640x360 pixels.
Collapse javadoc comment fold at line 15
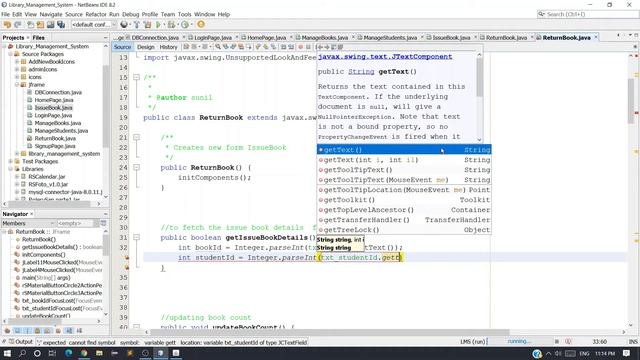point(136,77)
